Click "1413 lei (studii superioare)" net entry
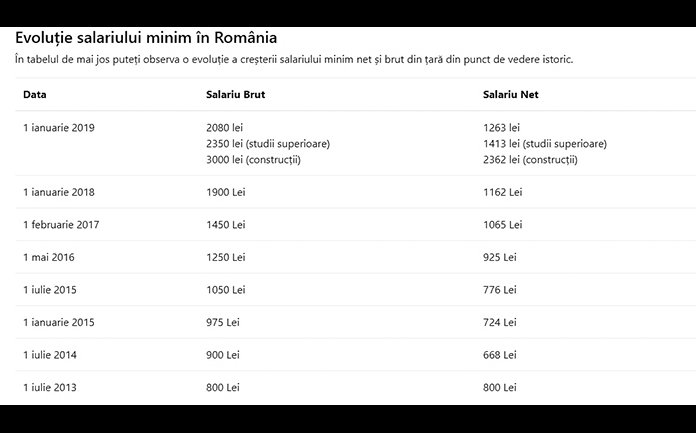The width and height of the screenshot is (696, 433). pyautogui.click(x=544, y=144)
